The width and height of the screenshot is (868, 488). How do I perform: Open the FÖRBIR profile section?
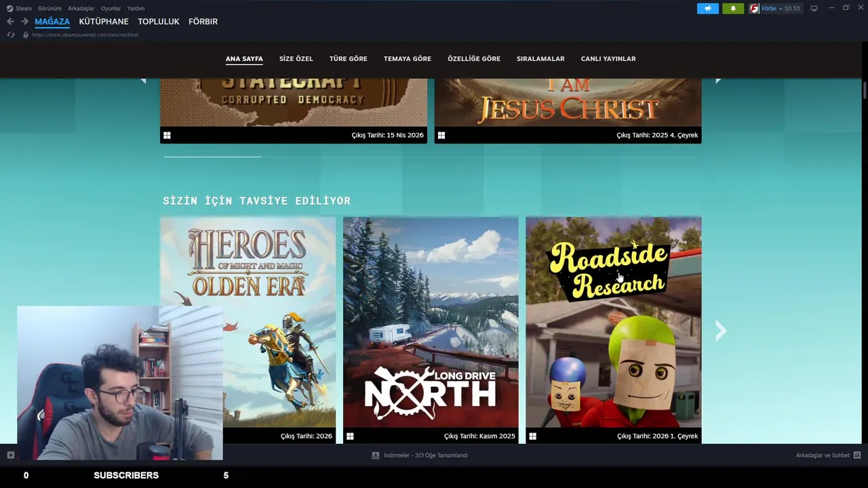tap(203, 22)
